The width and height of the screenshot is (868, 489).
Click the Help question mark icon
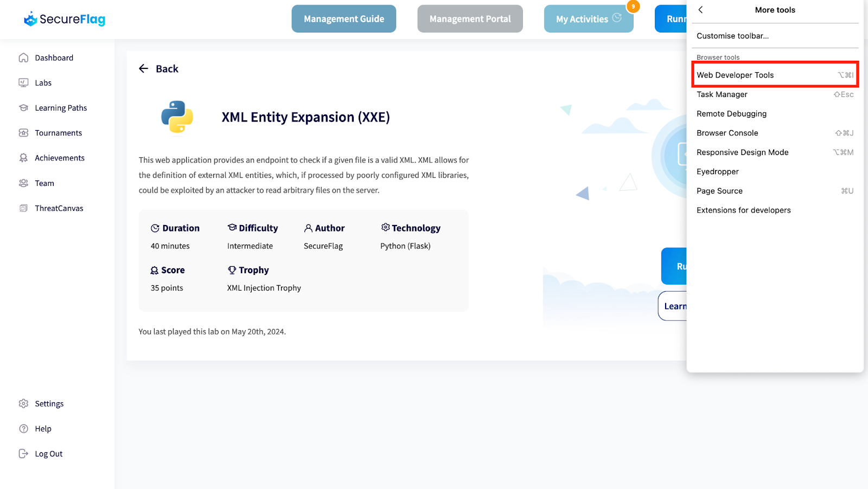pyautogui.click(x=23, y=428)
